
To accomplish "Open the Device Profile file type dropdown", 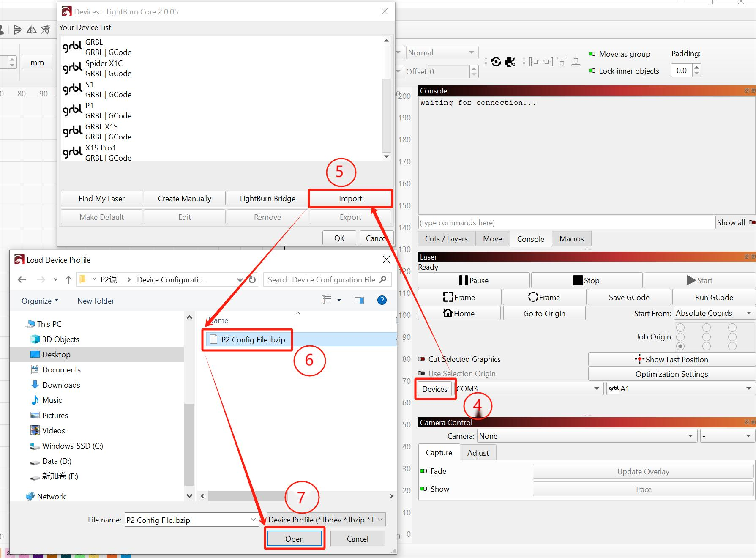I will 326,520.
